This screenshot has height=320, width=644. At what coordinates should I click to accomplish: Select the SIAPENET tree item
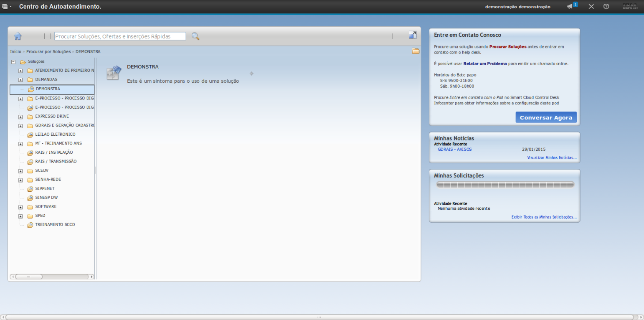[x=45, y=188]
